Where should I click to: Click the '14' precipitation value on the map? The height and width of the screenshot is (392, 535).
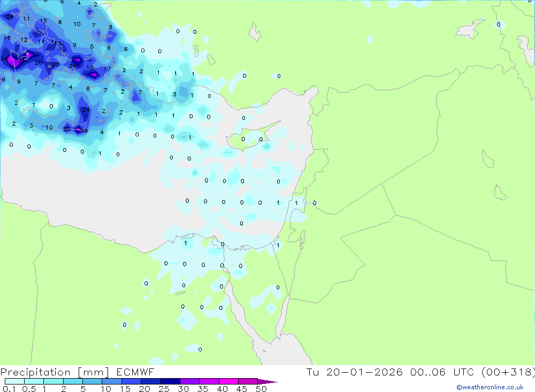(41, 42)
